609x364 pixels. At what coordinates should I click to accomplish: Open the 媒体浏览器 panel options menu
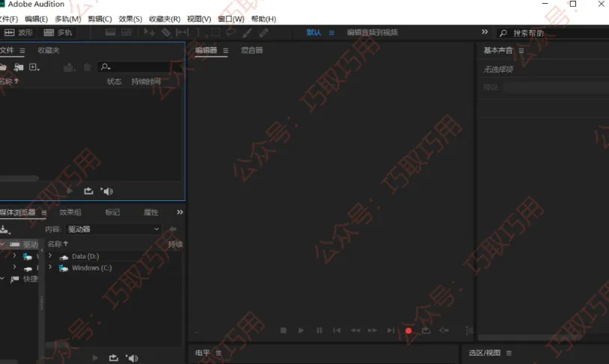44,213
